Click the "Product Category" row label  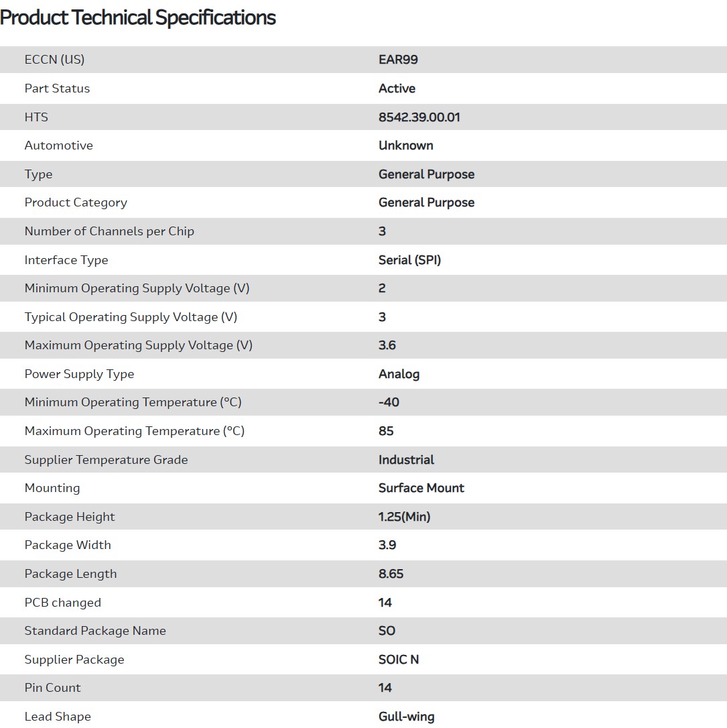click(76, 202)
